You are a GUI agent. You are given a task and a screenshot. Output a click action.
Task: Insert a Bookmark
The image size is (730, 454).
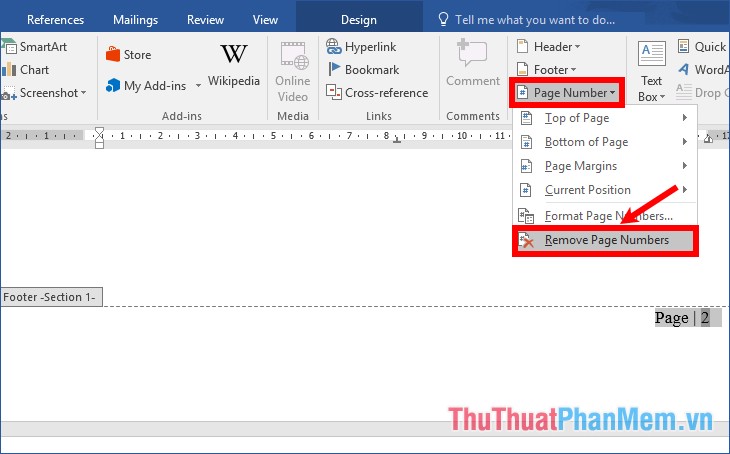363,69
